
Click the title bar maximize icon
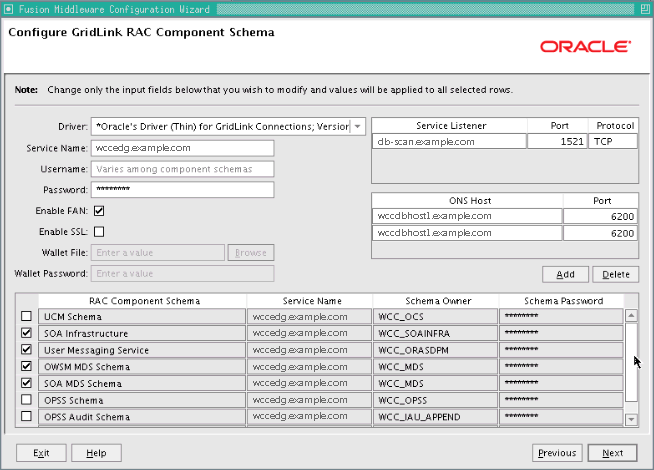645,9
